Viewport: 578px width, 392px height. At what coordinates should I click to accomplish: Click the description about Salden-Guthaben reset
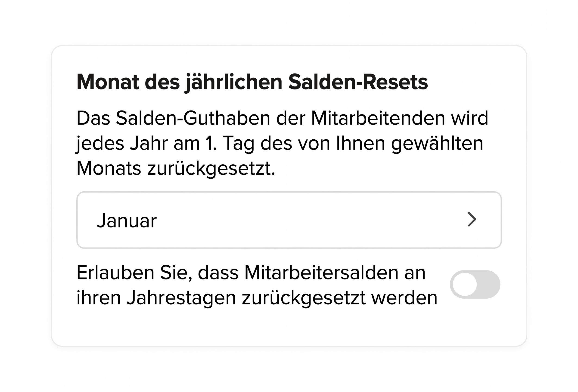click(x=282, y=143)
